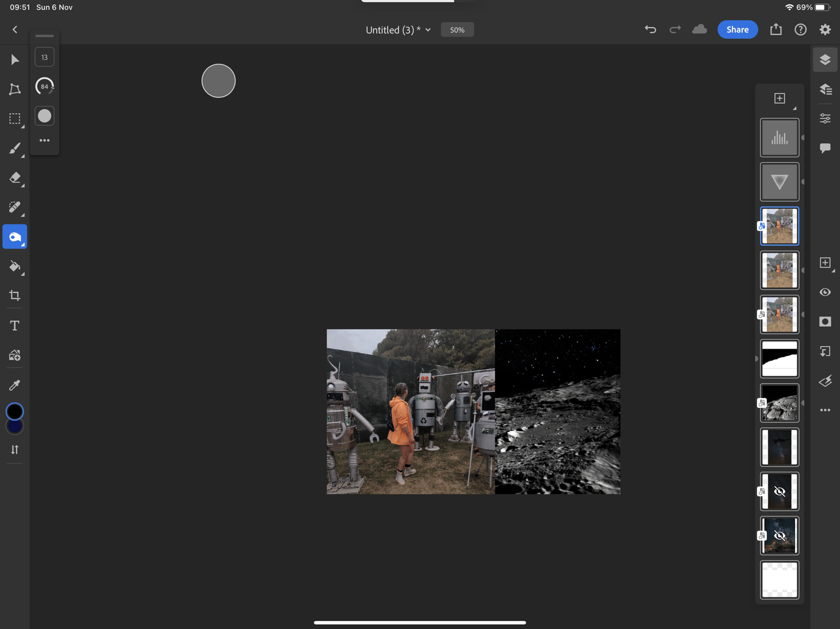Add a layer mask
840x629 pixels.
[x=825, y=321]
